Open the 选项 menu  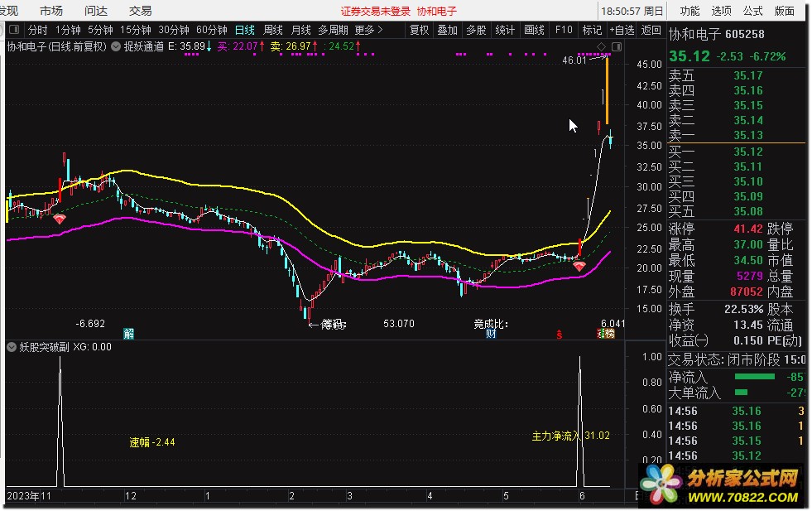pyautogui.click(x=721, y=11)
